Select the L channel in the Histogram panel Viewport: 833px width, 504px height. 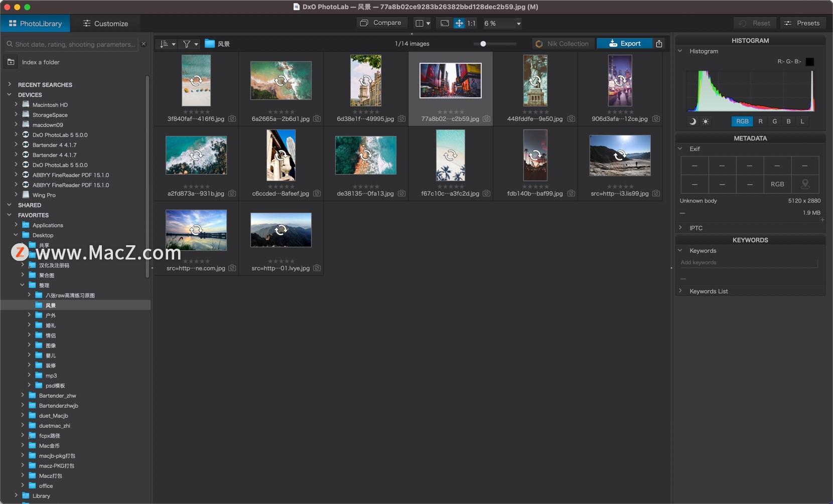pos(802,121)
